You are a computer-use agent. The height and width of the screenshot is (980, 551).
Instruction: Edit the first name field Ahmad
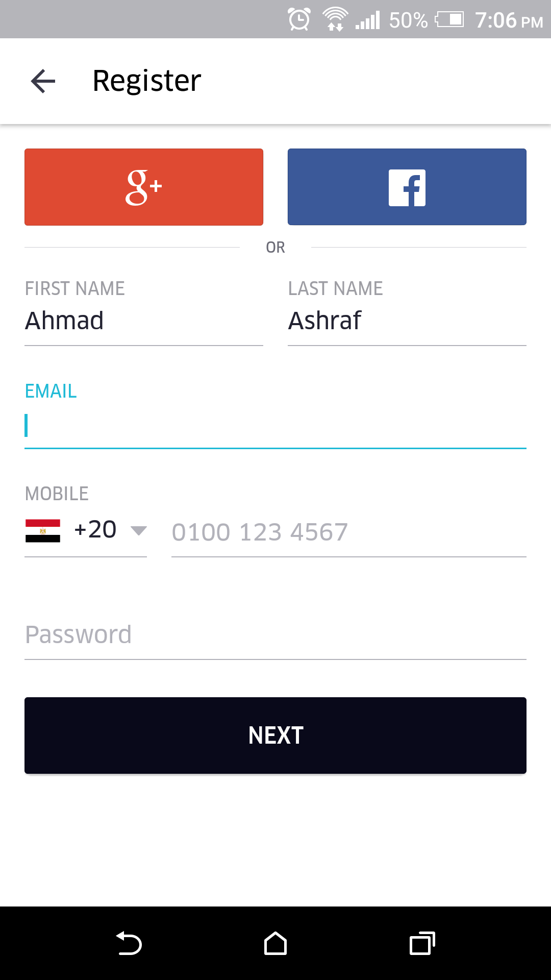(x=144, y=322)
